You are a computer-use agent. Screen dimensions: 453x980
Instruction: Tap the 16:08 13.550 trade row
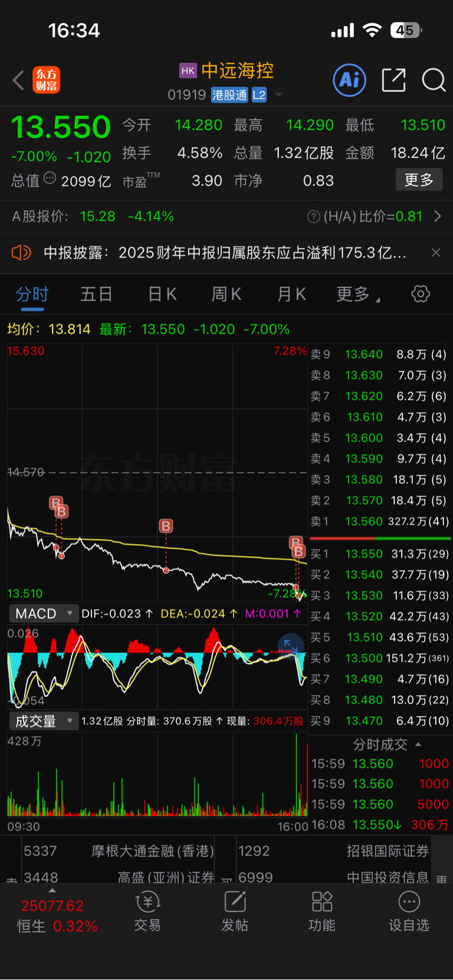pyautogui.click(x=380, y=824)
